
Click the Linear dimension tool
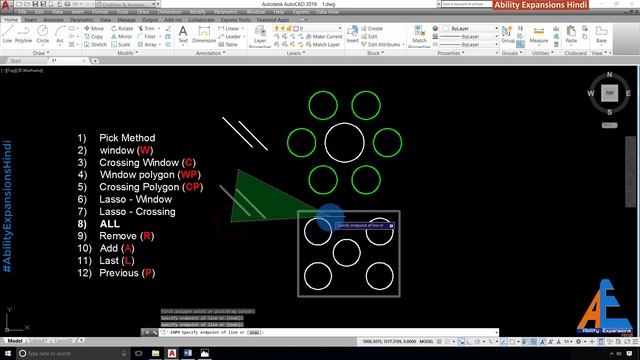pos(229,29)
